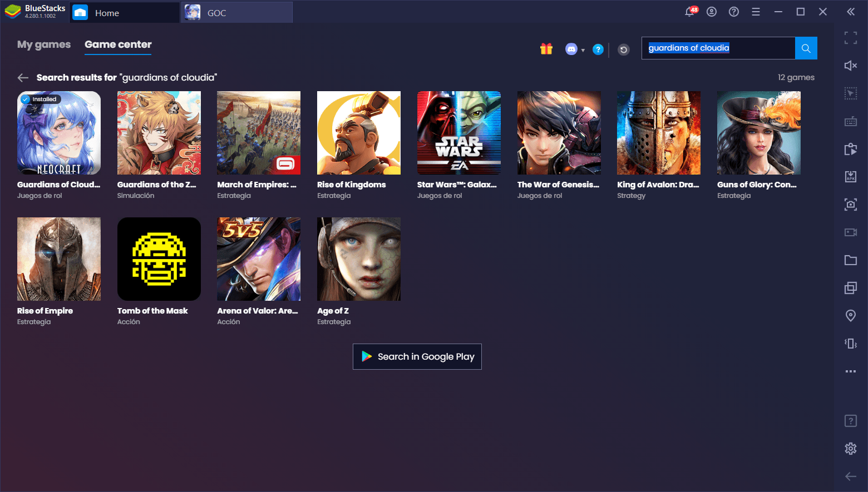The width and height of the screenshot is (868, 492).
Task: Open Star Wars Galaxy thumbnail
Action: point(459,133)
